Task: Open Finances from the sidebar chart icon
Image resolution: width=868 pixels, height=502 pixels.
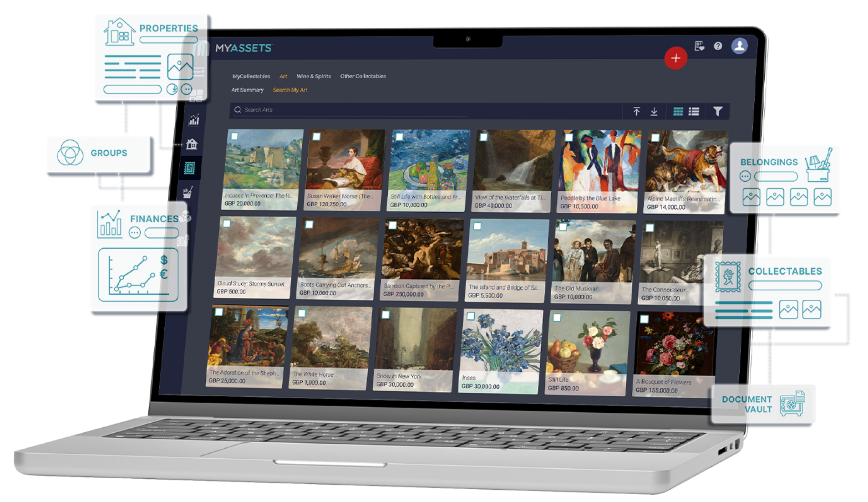Action: click(x=194, y=120)
